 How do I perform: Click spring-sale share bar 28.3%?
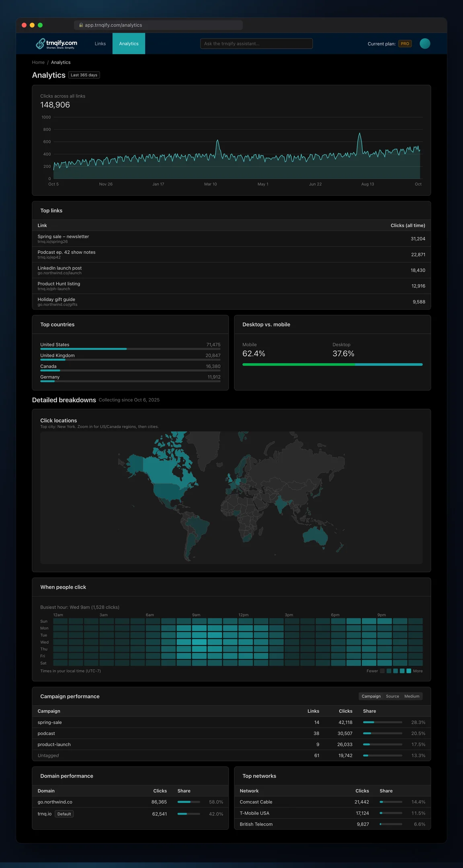pyautogui.click(x=382, y=722)
